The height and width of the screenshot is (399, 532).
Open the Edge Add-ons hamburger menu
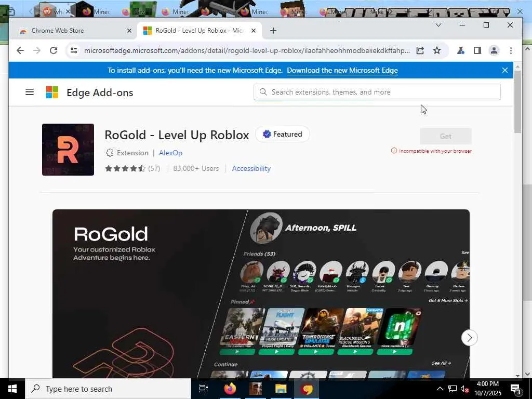[x=30, y=92]
